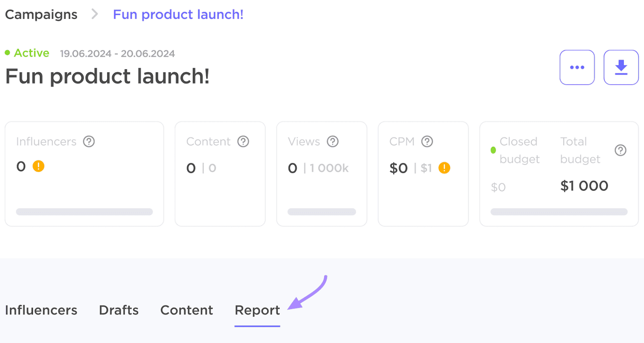Switch to the Influencers tab
The width and height of the screenshot is (644, 343).
[41, 310]
